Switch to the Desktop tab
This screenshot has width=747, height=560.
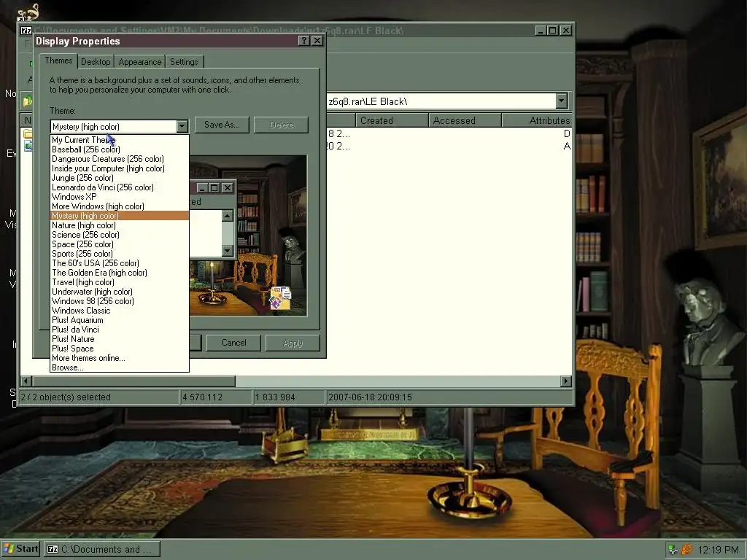(x=96, y=62)
